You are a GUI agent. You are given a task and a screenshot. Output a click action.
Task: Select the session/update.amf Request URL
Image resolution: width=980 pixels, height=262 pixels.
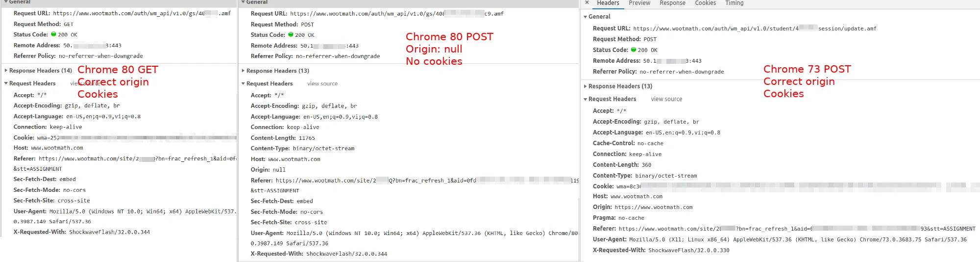coord(735,28)
